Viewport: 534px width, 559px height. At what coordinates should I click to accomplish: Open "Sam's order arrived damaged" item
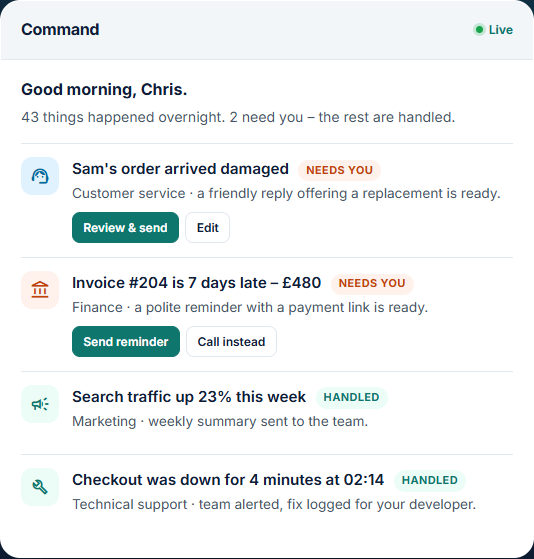[x=180, y=169]
